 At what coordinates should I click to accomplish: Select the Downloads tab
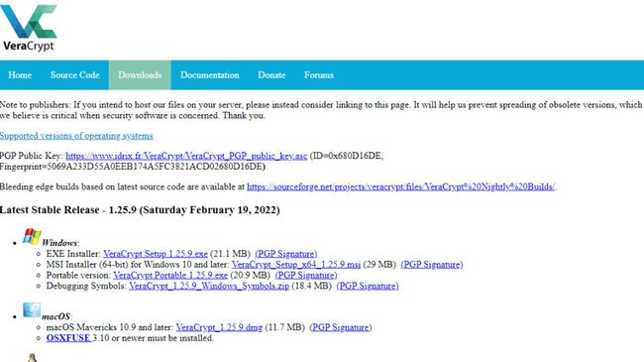(140, 74)
